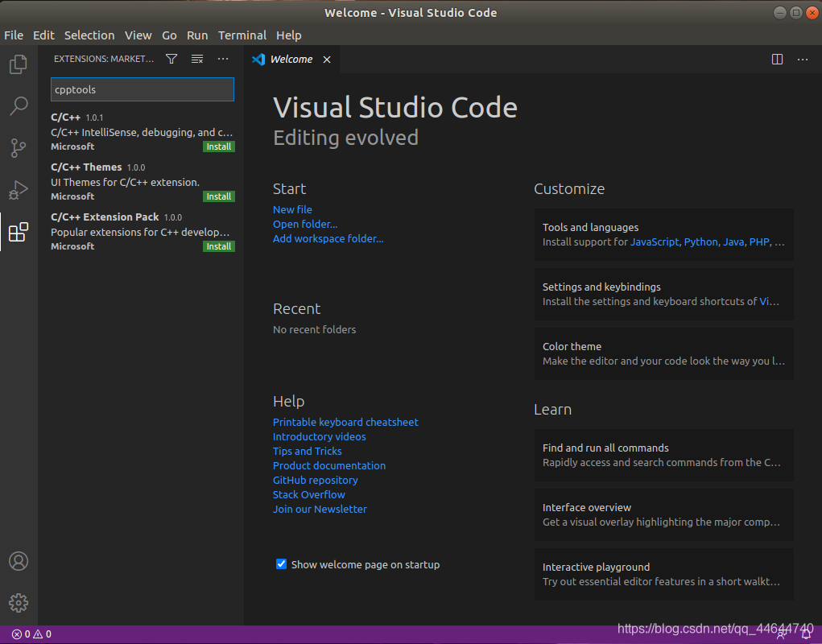Close the Welcome tab
This screenshot has height=644, width=822.
tap(327, 60)
